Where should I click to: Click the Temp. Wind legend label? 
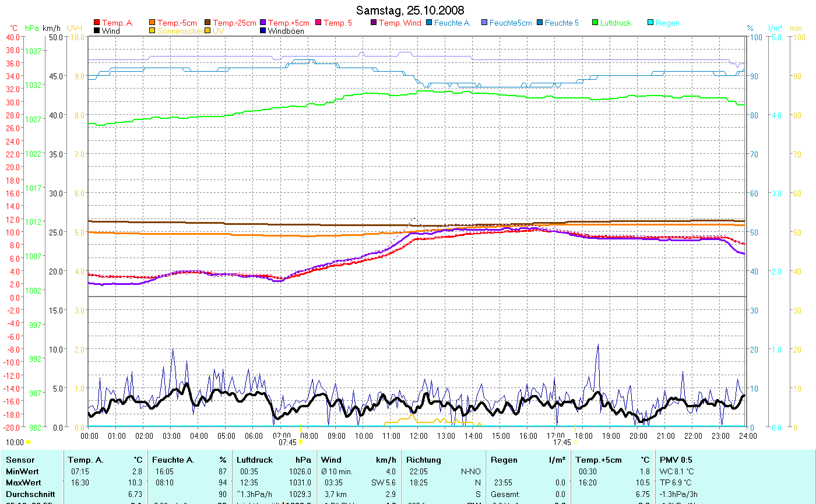(x=400, y=23)
